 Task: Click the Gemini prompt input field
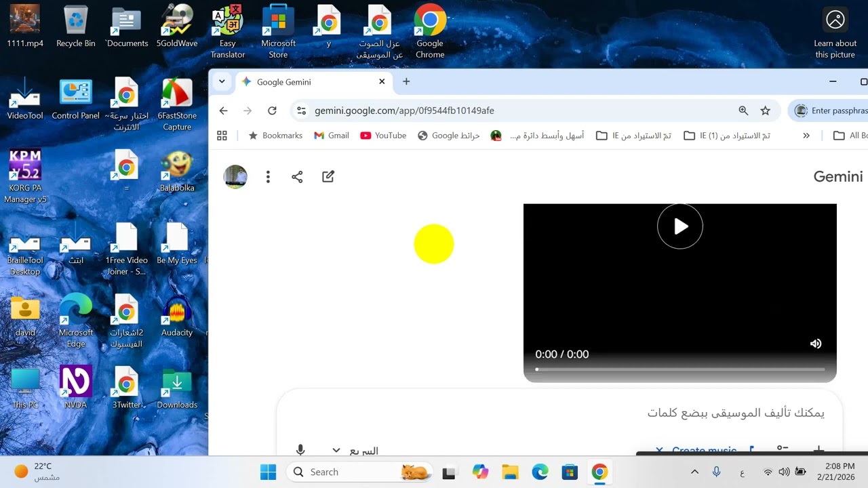pyautogui.click(x=559, y=413)
